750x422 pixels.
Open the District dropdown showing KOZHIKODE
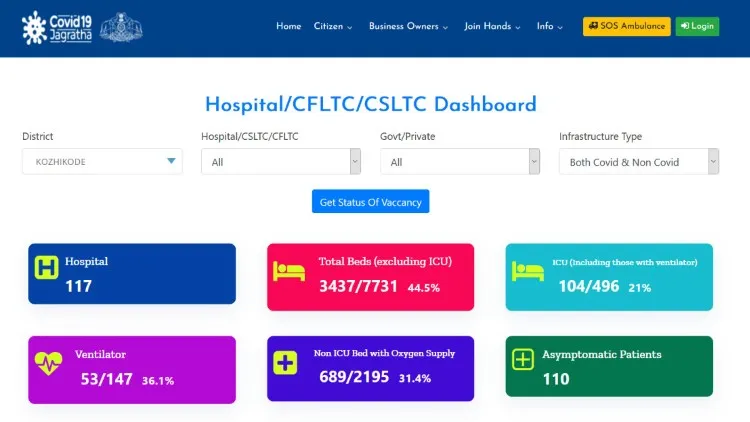102,161
